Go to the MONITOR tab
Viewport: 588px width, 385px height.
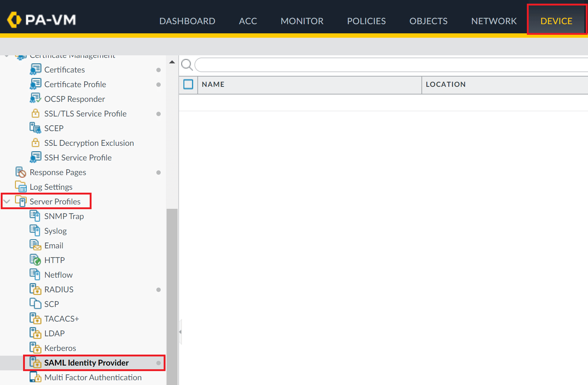click(x=302, y=21)
